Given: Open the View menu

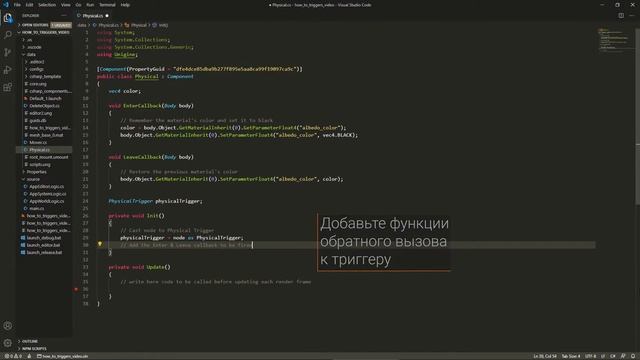Looking at the screenshot, I should [x=65, y=5].
